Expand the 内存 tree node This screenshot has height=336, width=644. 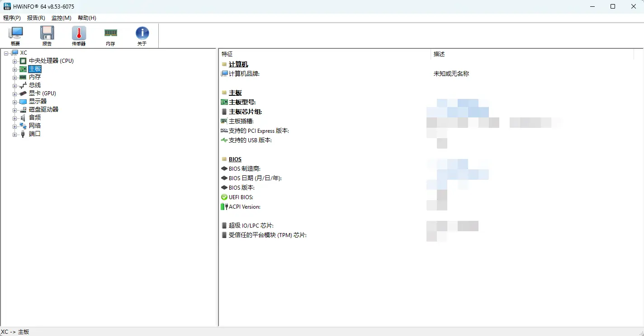[15, 78]
